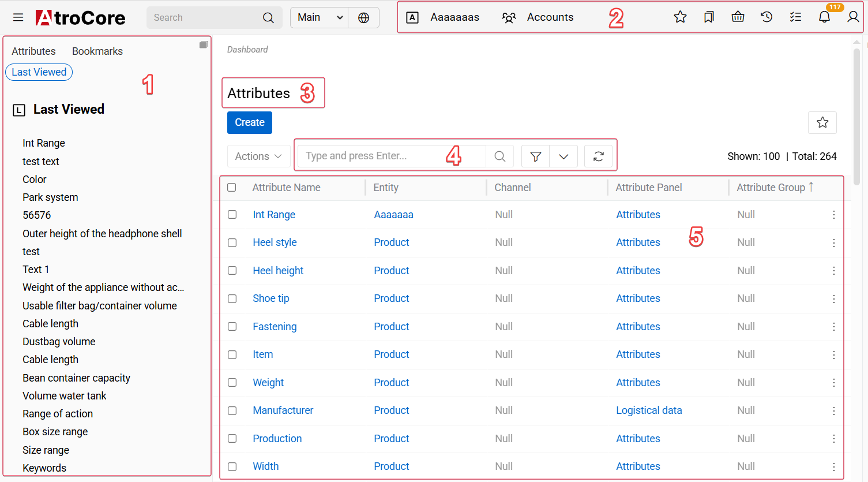Open the bookmarks icon in the top bar
Screen dimensions: 868x482
click(x=708, y=17)
